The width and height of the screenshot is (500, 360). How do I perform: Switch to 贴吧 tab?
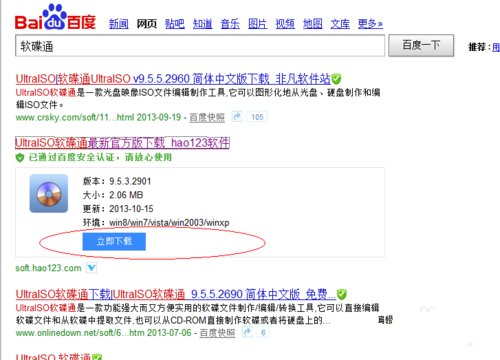point(175,24)
